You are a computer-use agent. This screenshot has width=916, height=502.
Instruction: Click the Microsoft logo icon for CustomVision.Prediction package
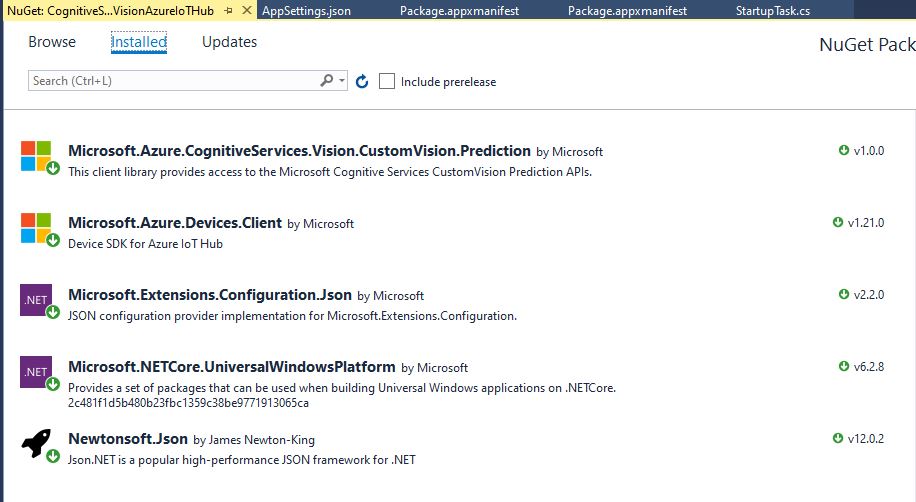pyautogui.click(x=36, y=156)
